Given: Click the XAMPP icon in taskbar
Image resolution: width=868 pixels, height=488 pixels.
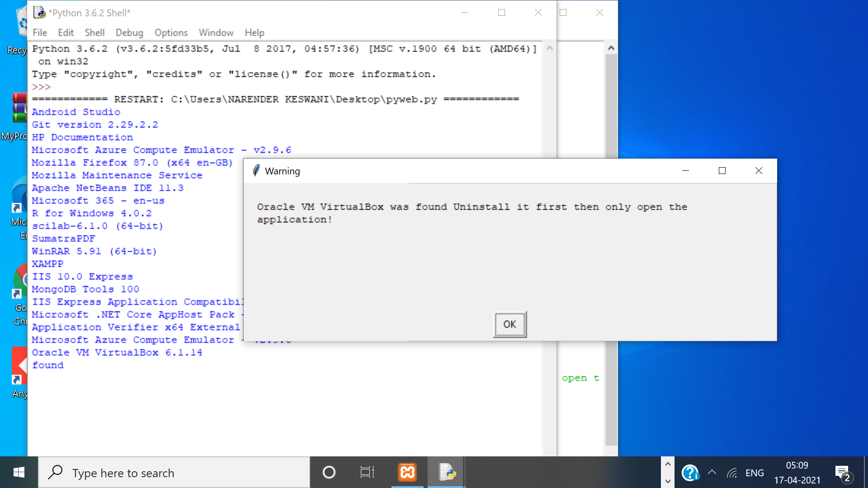Looking at the screenshot, I should (407, 473).
